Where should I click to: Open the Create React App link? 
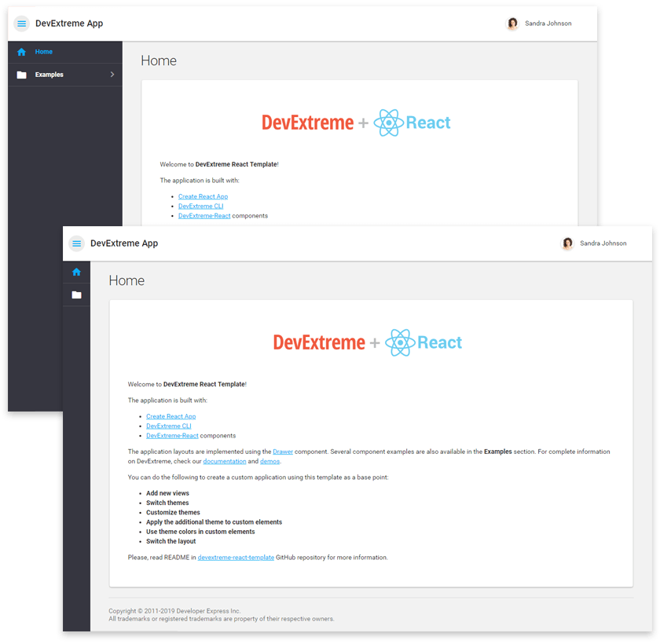171,416
